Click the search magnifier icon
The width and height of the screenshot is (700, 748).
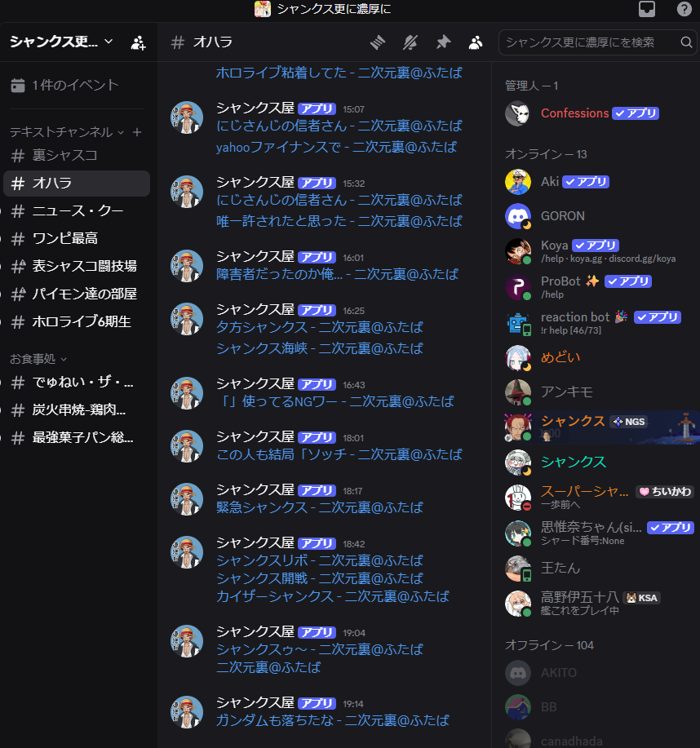coord(686,42)
